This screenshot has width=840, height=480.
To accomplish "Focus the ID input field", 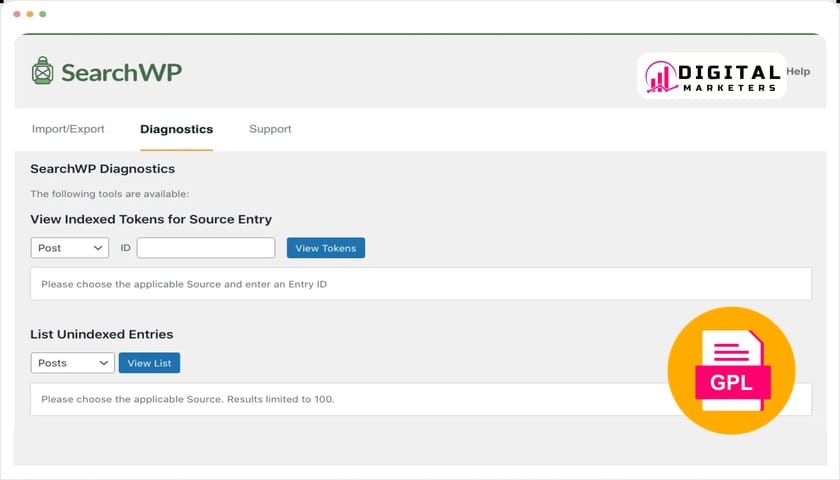I will (206, 248).
